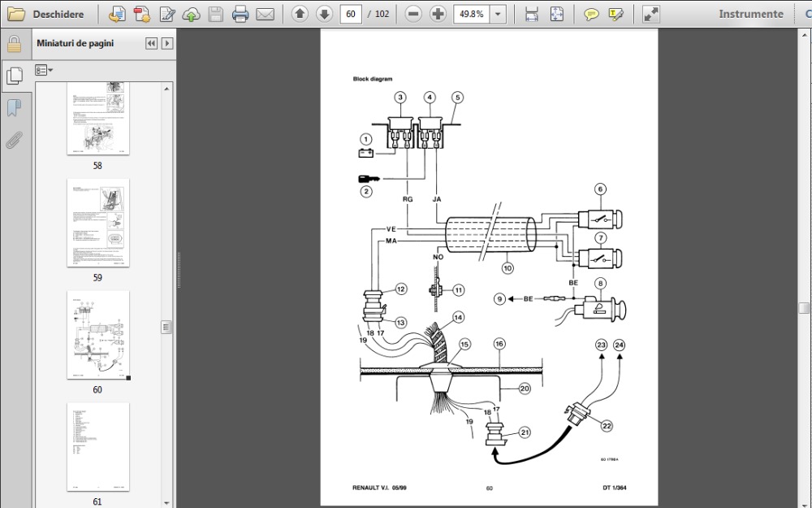Viewport: 812px width, 508px height.
Task: Go to previous page with up arrow
Action: (300, 14)
